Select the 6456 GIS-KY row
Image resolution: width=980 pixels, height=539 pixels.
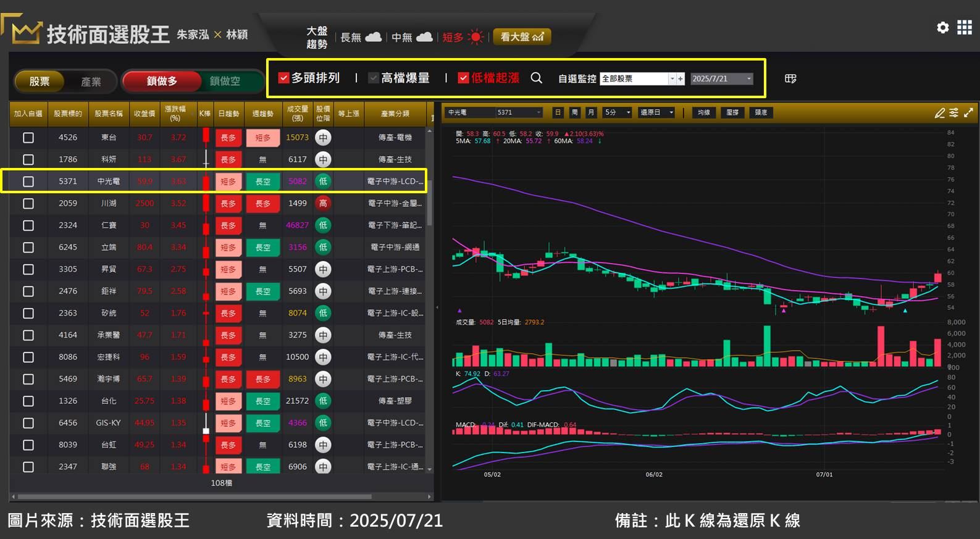click(x=217, y=423)
